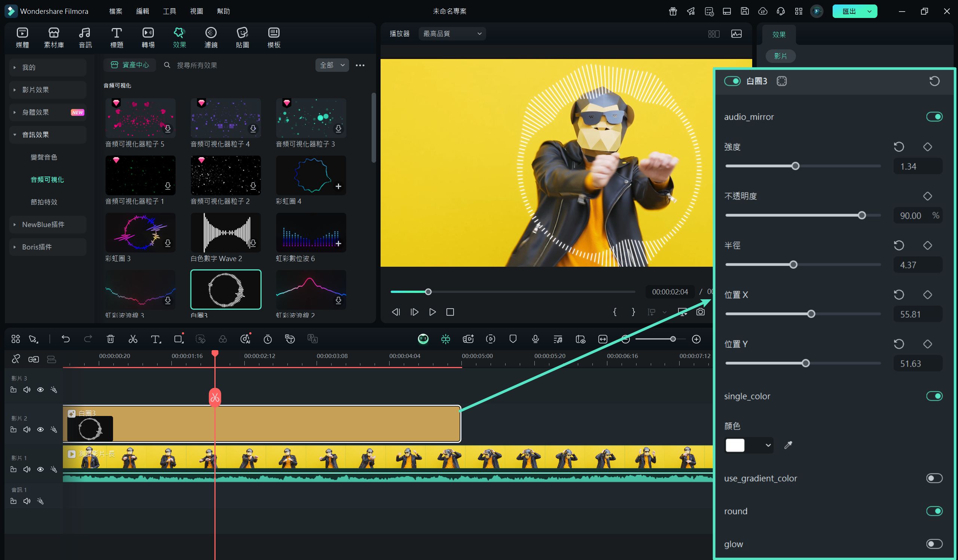Take a snapshot with the camera icon
Image resolution: width=958 pixels, height=560 pixels.
[701, 312]
